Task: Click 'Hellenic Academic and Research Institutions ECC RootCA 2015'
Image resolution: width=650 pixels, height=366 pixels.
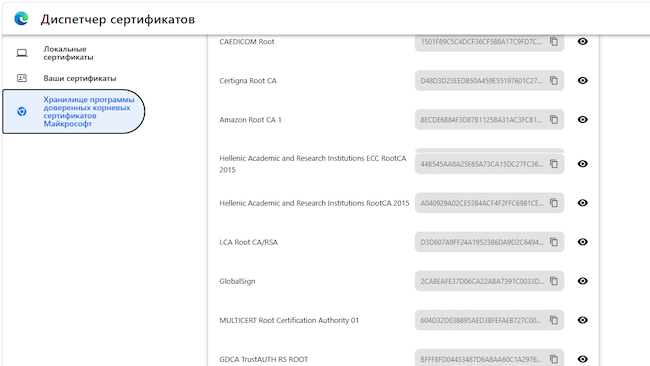Action: 313,164
